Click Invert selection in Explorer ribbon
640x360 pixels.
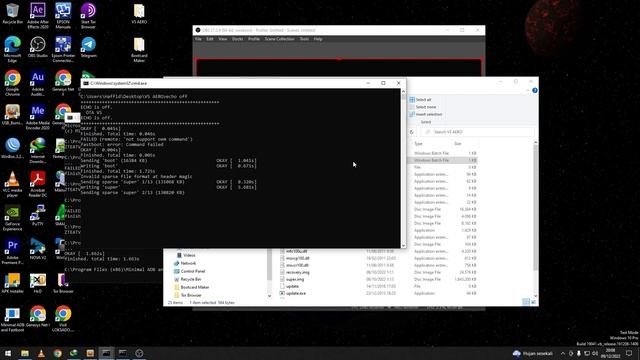426,114
